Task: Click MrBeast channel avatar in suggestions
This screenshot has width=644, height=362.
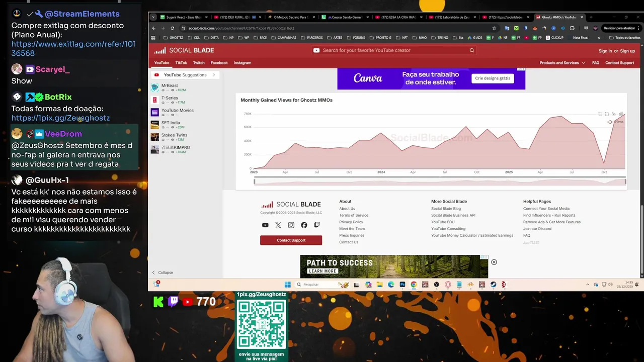Action: pos(155,87)
